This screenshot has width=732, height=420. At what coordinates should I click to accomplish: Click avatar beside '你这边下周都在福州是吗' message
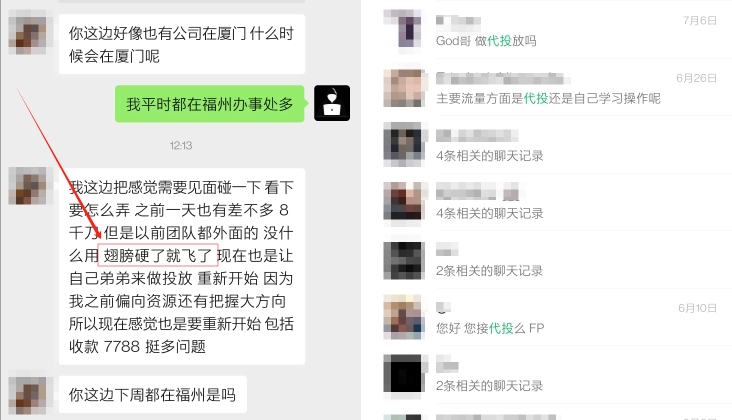pyautogui.click(x=28, y=395)
